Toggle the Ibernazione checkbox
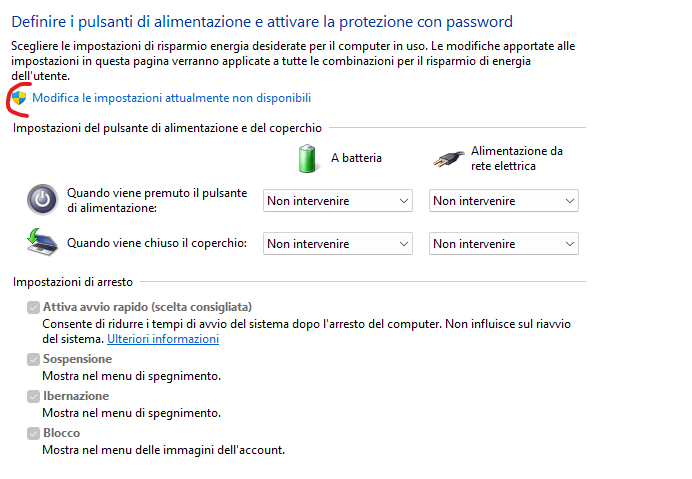 coord(33,396)
